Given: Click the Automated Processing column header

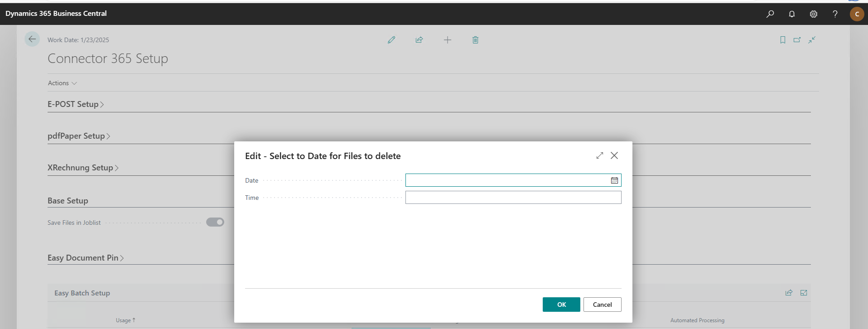Looking at the screenshot, I should (697, 320).
